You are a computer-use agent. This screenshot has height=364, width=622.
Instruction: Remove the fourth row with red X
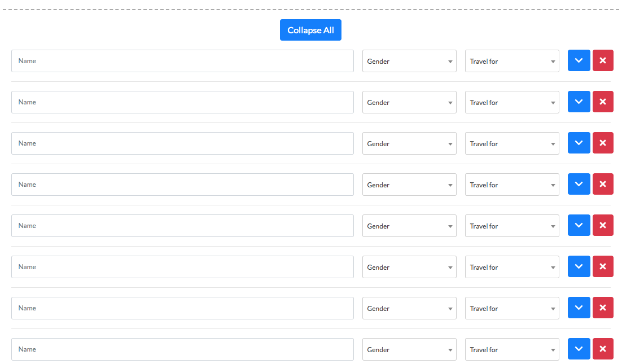(603, 185)
